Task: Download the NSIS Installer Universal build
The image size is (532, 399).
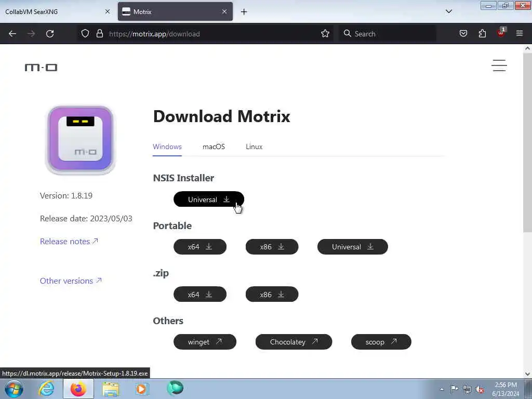Action: pyautogui.click(x=209, y=199)
